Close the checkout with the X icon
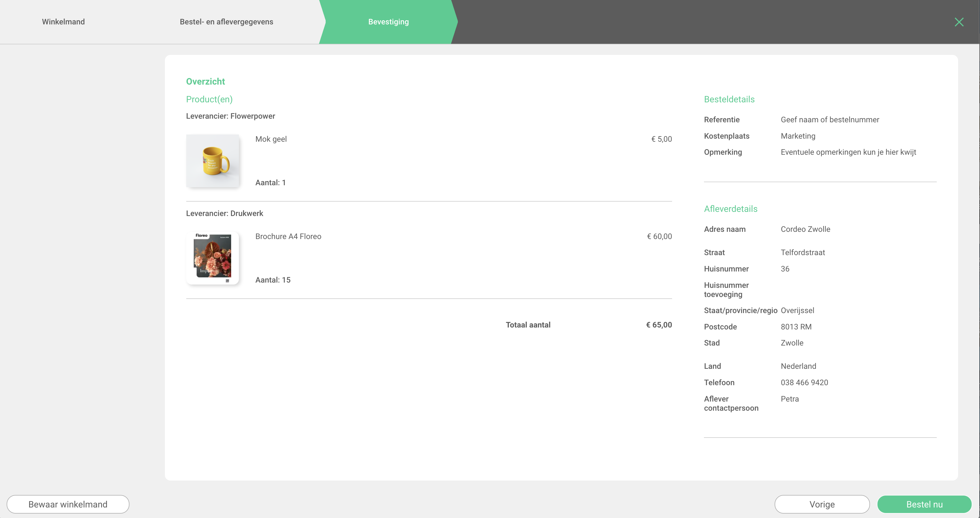The height and width of the screenshot is (518, 980). [x=959, y=22]
